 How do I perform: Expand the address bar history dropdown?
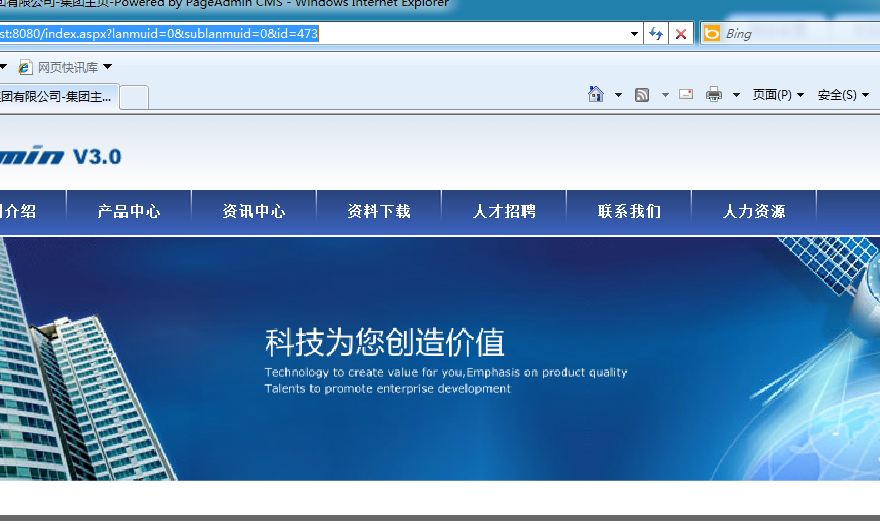tap(634, 34)
